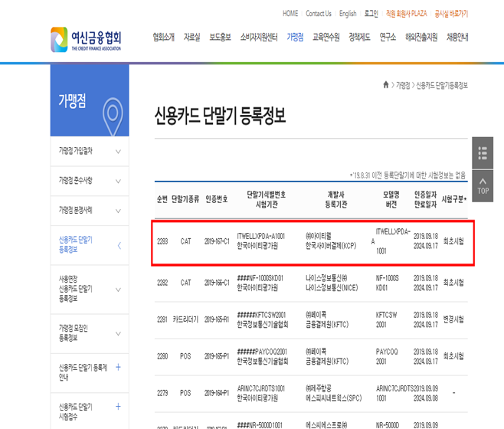Click 신용카드 단말기등록정보 breadcrumb text
The image size is (504, 429).
click(442, 85)
